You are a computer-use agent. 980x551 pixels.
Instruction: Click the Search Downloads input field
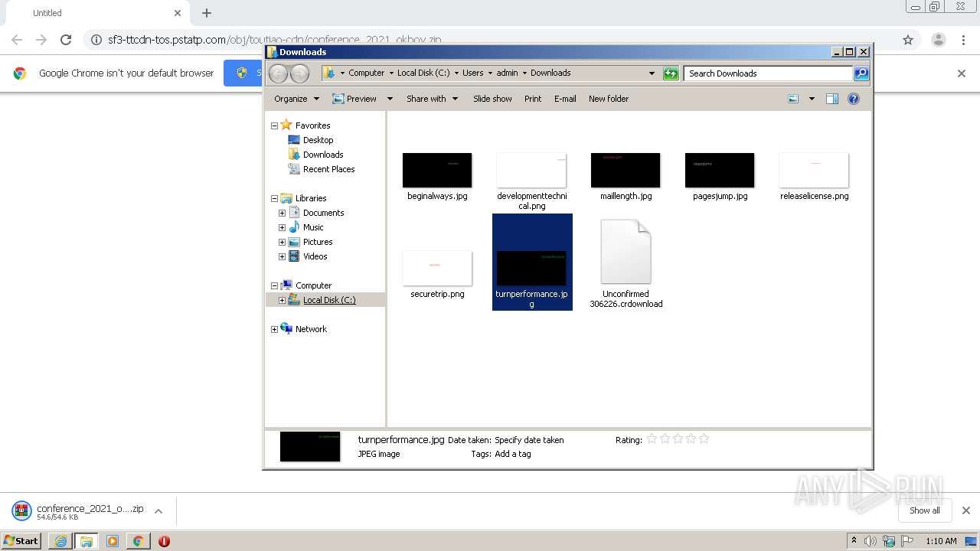click(x=767, y=73)
